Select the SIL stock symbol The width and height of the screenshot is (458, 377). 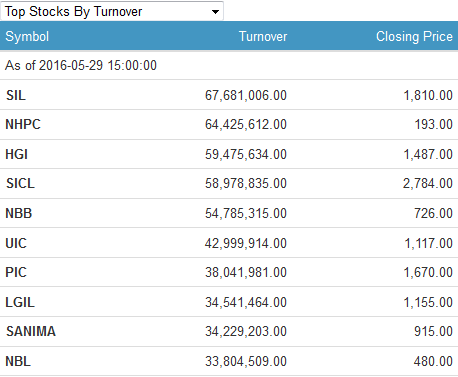coord(16,95)
